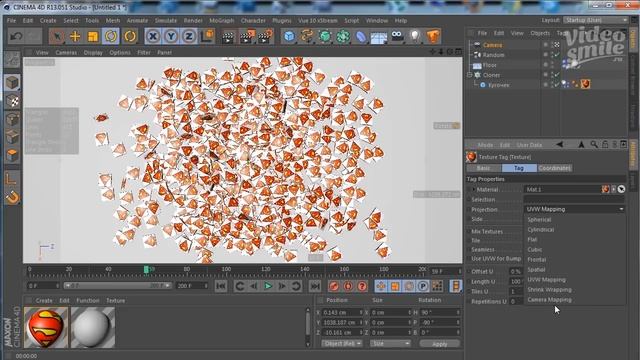Enable the Snap magnet icon
Viewport: 640px width, 360px height.
coord(13,198)
